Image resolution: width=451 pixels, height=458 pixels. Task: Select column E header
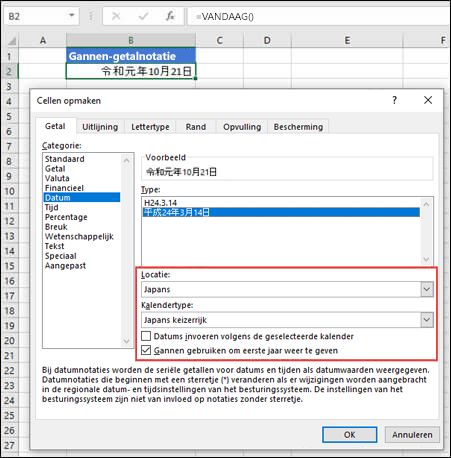tap(347, 40)
